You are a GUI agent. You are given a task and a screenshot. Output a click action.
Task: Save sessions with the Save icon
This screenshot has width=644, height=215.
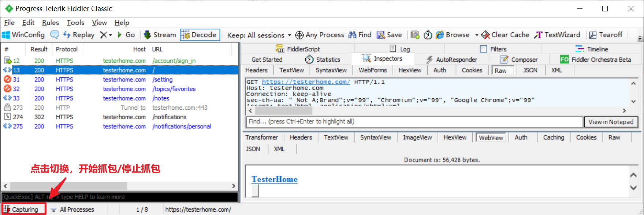tap(389, 35)
